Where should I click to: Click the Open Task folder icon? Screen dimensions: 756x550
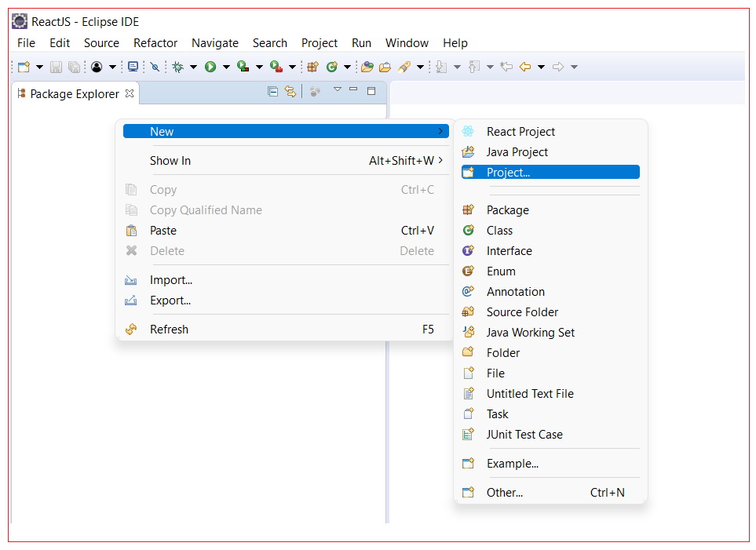tap(385, 67)
